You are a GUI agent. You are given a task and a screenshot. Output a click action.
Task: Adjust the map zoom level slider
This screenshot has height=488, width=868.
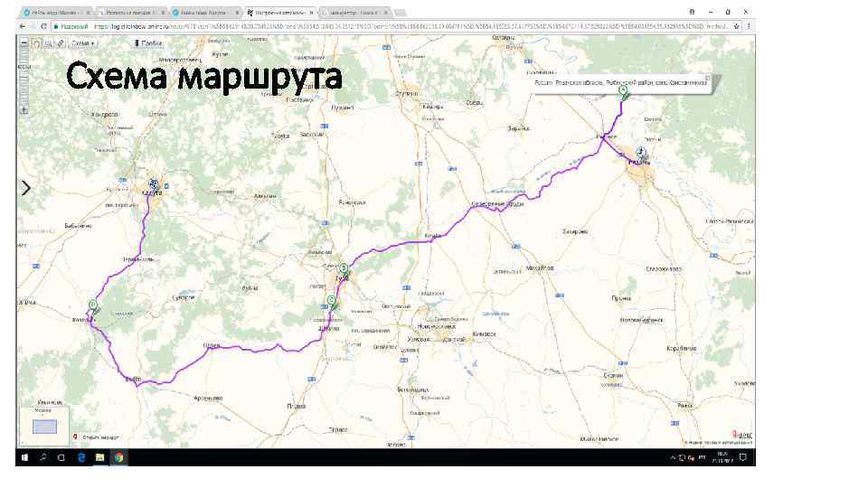pyautogui.click(x=24, y=76)
